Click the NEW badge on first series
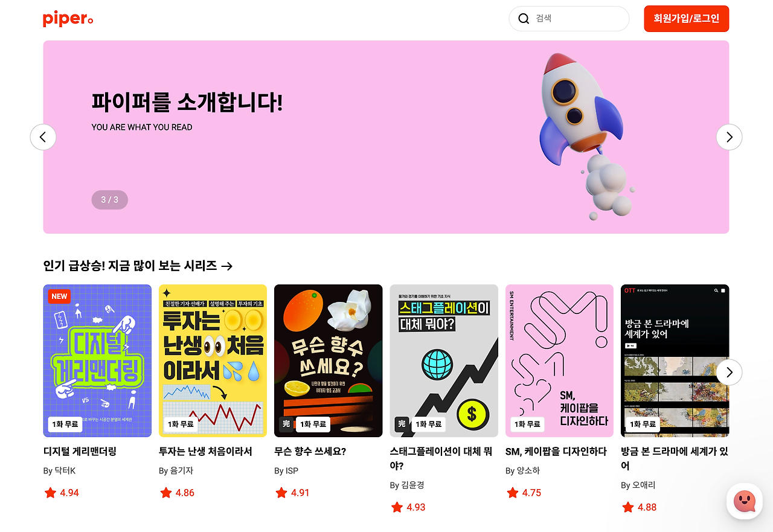Image resolution: width=773 pixels, height=532 pixels. pyautogui.click(x=59, y=296)
